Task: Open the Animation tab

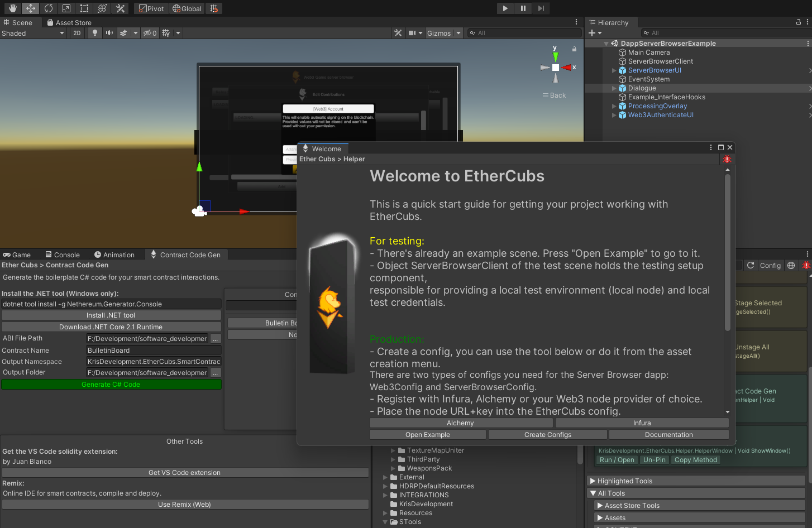Action: click(114, 255)
